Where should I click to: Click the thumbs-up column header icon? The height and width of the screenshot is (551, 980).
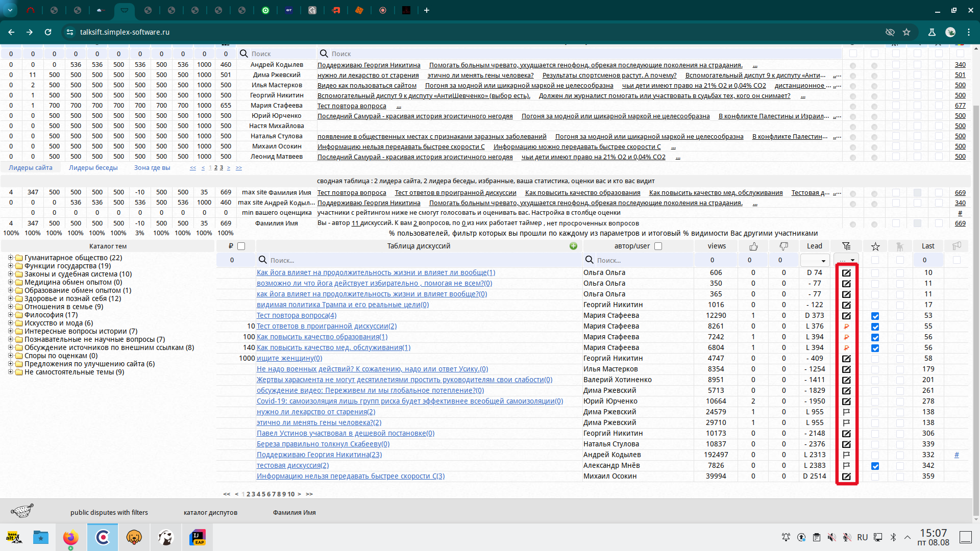(x=753, y=246)
